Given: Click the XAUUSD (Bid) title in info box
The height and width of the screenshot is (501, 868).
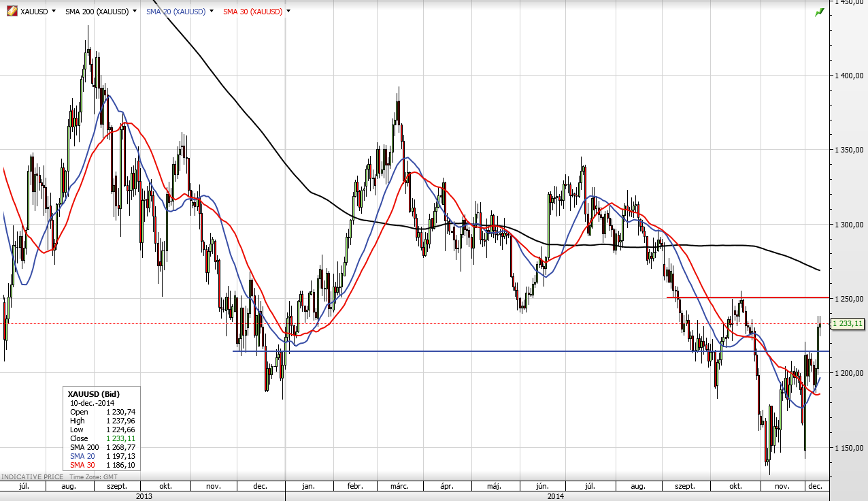Looking at the screenshot, I should pos(93,394).
